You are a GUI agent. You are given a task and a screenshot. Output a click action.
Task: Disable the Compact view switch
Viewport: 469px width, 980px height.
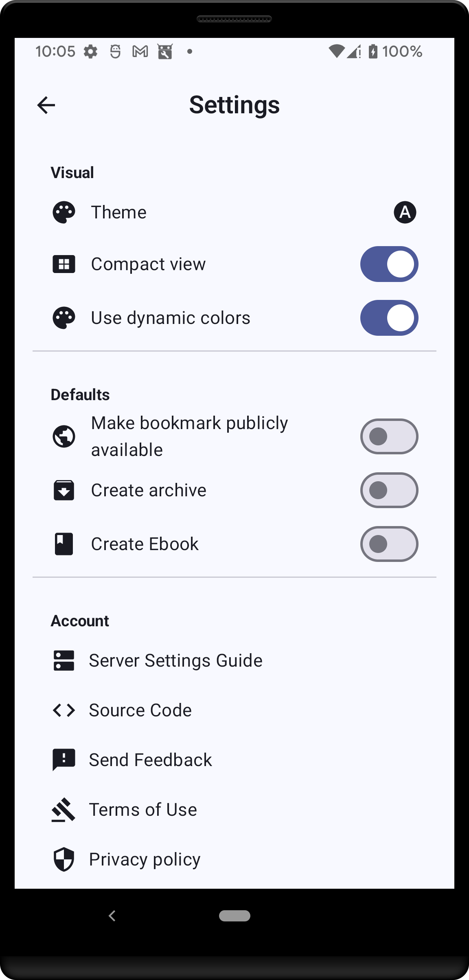point(389,264)
